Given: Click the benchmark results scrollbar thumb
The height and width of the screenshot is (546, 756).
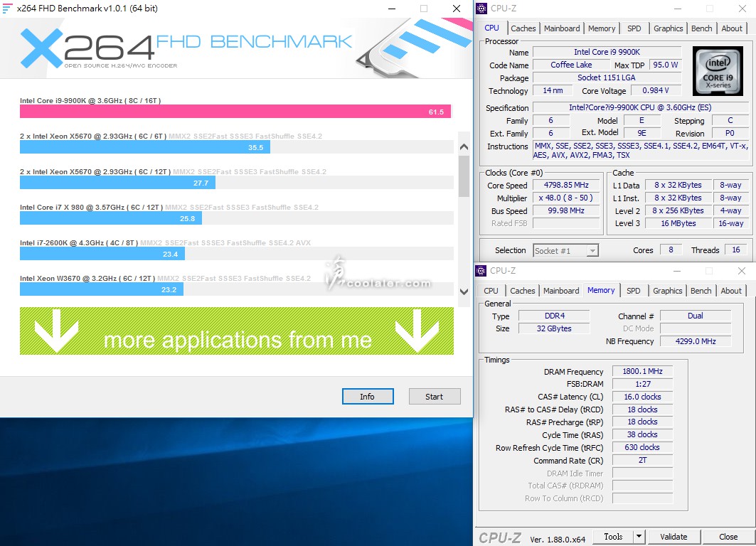Looking at the screenshot, I should pos(464,176).
